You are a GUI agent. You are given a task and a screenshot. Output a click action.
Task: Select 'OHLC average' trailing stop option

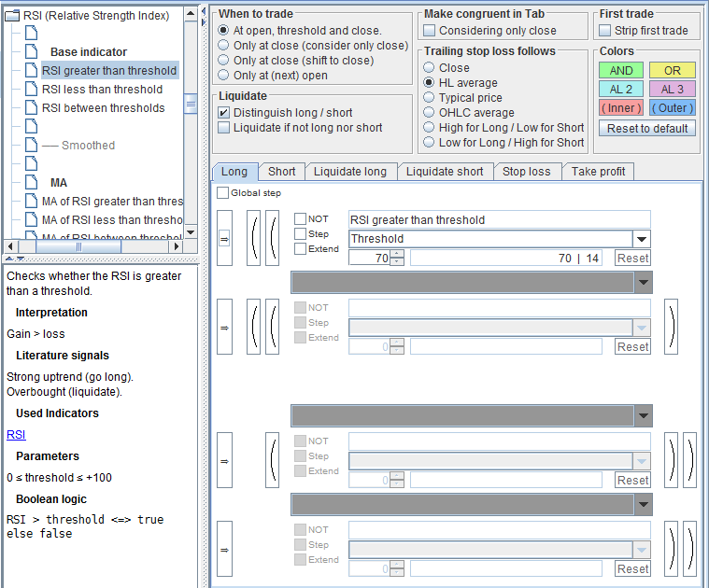coord(429,112)
